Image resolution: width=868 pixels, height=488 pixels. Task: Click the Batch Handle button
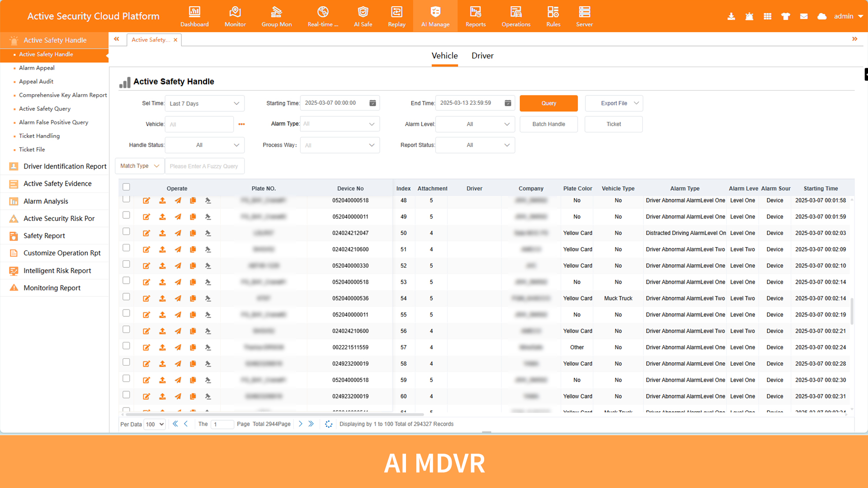point(548,124)
